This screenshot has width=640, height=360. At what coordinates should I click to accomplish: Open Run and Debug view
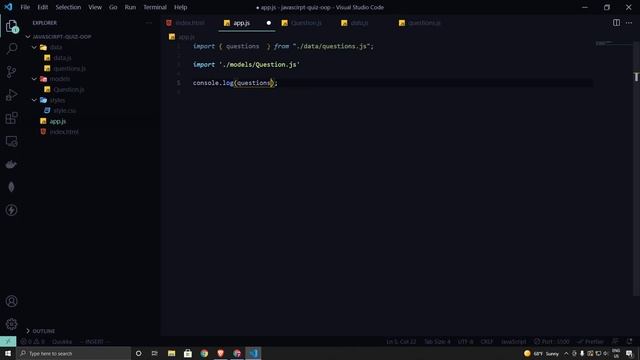11,95
